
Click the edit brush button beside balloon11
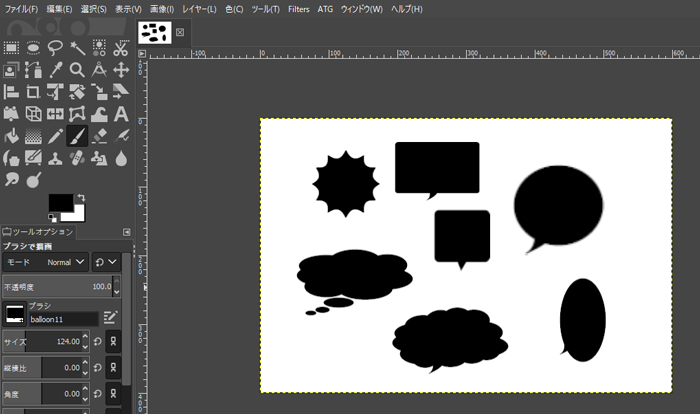pyautogui.click(x=110, y=317)
